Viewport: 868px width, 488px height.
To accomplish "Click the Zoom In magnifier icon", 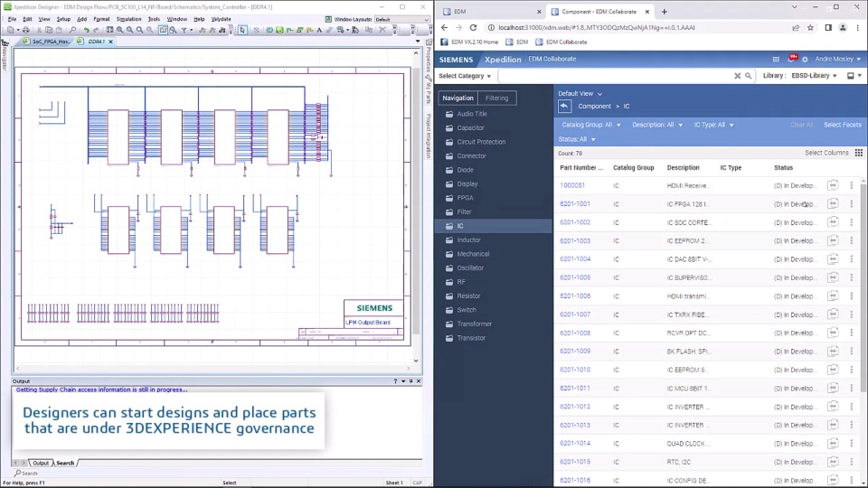I will (119, 30).
